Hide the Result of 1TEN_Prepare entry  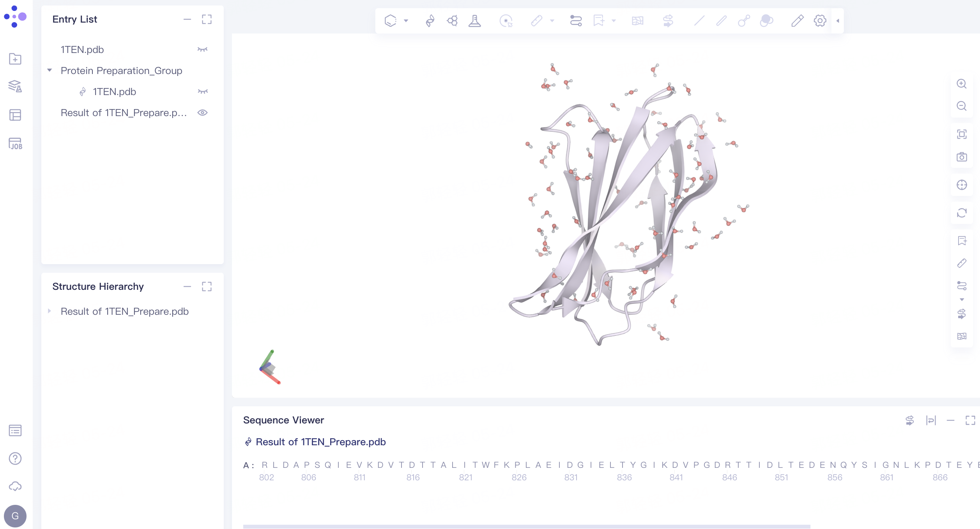tap(202, 113)
